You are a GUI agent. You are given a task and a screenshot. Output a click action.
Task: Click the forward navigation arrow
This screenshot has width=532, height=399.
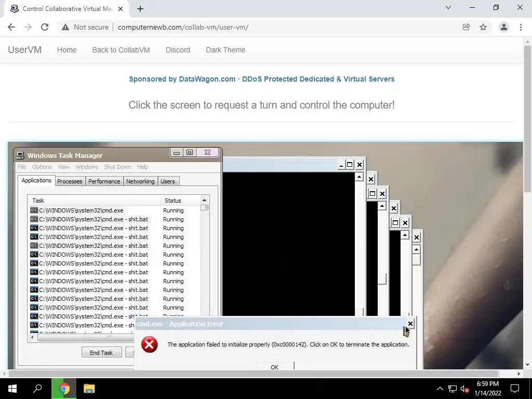pyautogui.click(x=28, y=27)
